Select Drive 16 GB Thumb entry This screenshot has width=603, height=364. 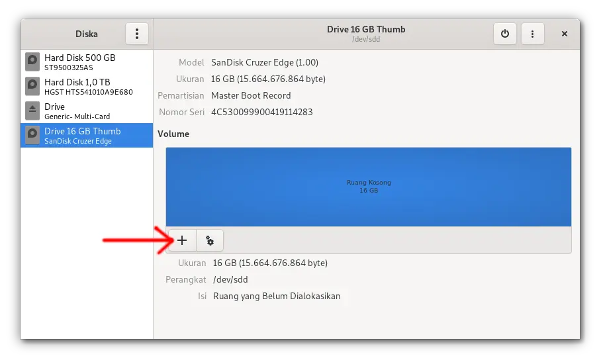click(87, 135)
